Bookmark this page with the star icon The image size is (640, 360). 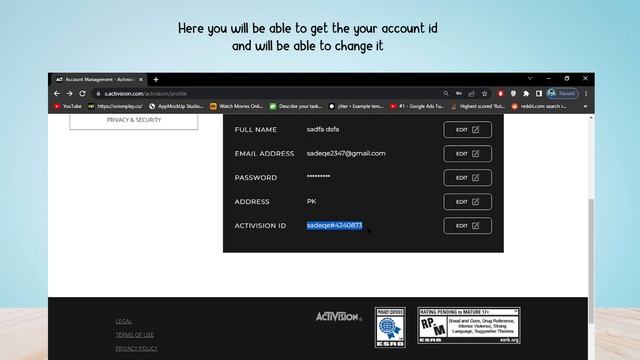[x=484, y=93]
